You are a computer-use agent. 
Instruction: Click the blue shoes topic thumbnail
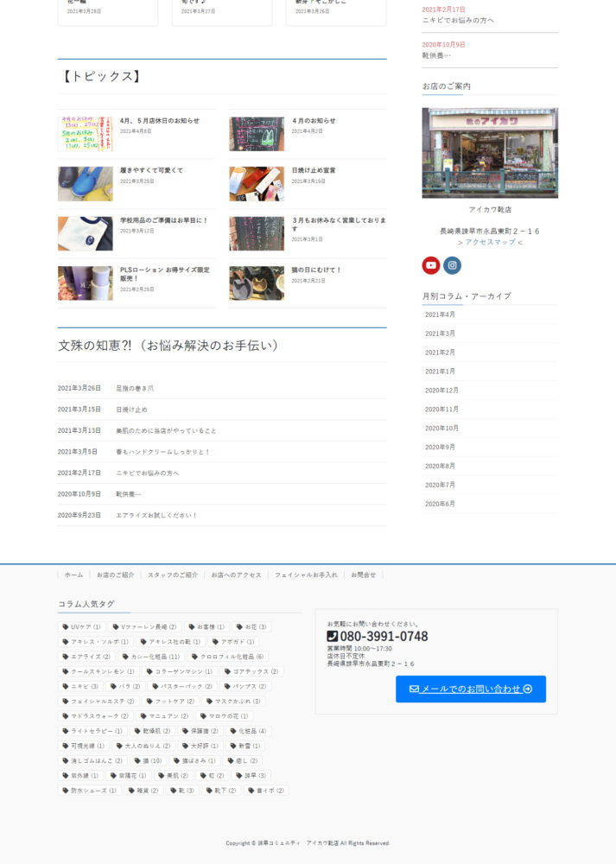click(86, 184)
